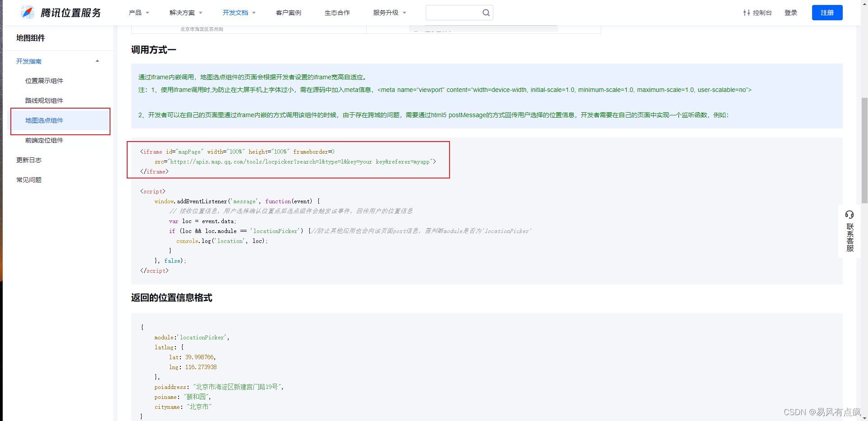Click the poiaddress line in JSON
This screenshot has width=868, height=421.
pos(219,387)
